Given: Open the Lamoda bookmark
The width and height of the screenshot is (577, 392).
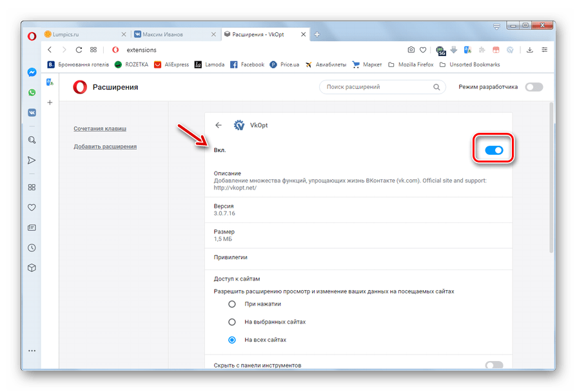Looking at the screenshot, I should pos(210,64).
